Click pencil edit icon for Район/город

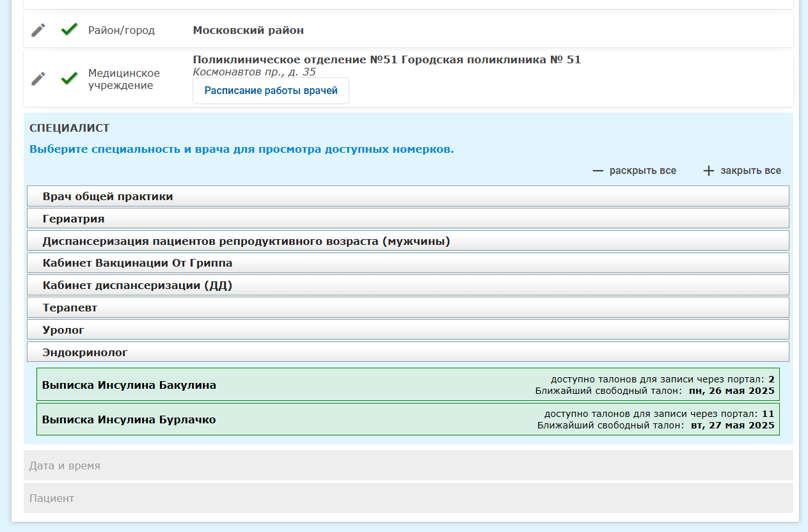tap(38, 30)
